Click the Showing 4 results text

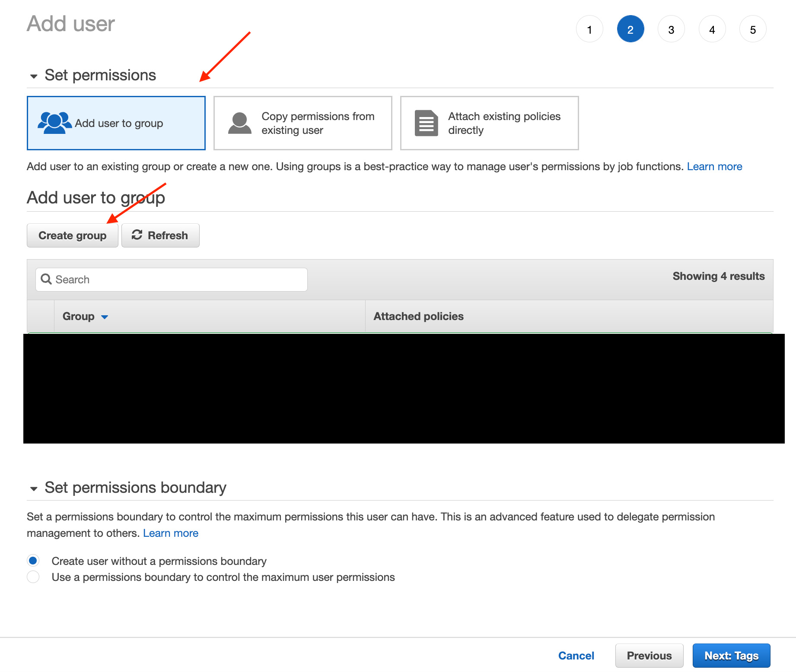point(719,276)
